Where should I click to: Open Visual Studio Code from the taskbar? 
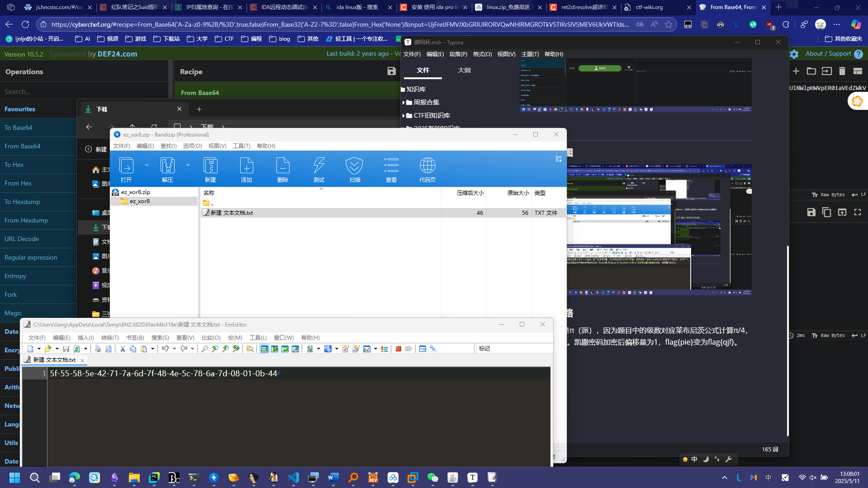click(x=294, y=478)
